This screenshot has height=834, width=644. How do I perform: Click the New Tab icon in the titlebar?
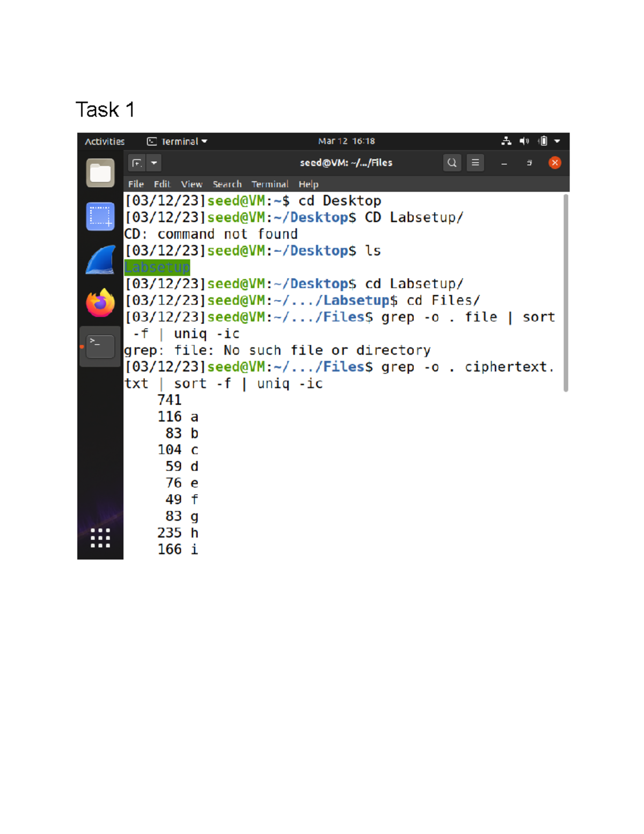(x=137, y=162)
